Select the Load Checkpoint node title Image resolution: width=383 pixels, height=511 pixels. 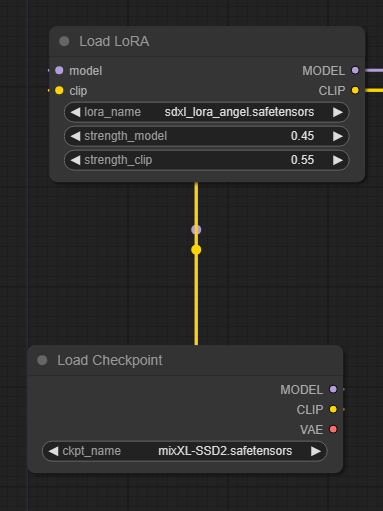110,360
